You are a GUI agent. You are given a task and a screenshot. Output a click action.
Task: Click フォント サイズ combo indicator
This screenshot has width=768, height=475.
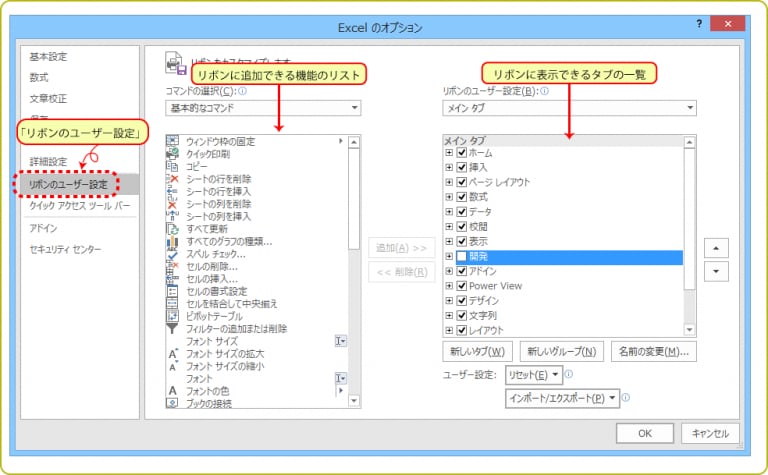coord(340,341)
